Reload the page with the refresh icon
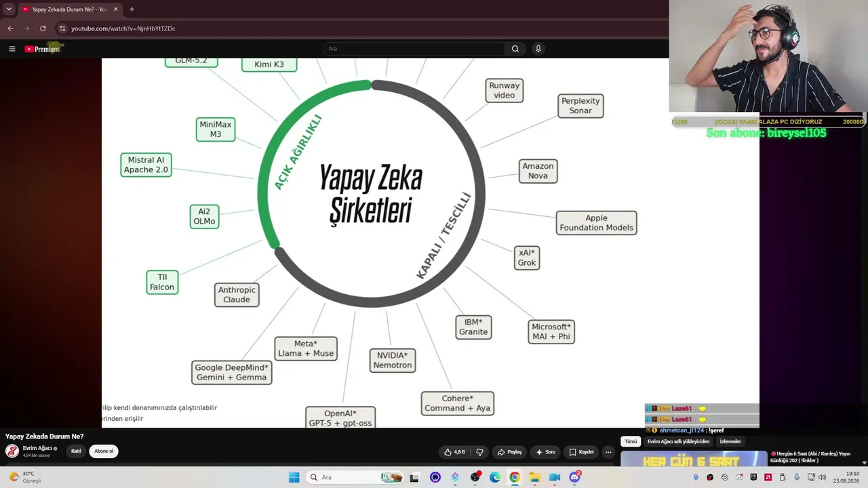The height and width of the screenshot is (488, 868). click(43, 28)
